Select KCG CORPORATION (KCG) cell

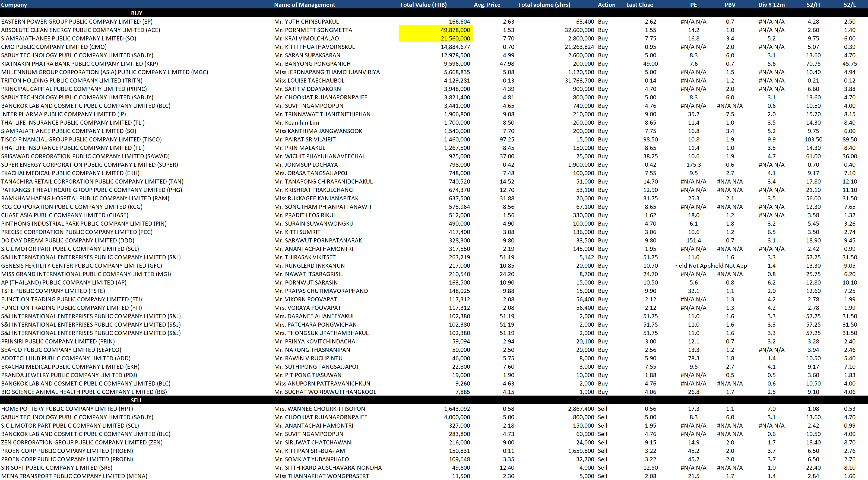[72, 207]
